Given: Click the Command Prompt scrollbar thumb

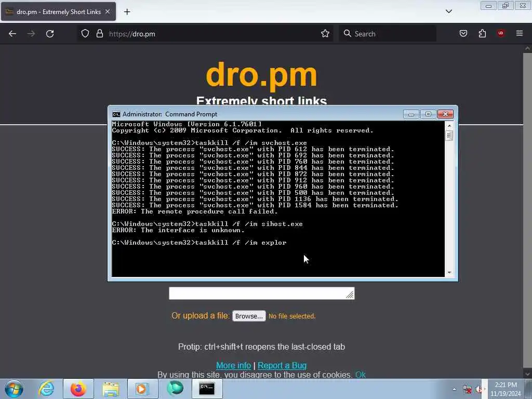Looking at the screenshot, I should (x=449, y=136).
